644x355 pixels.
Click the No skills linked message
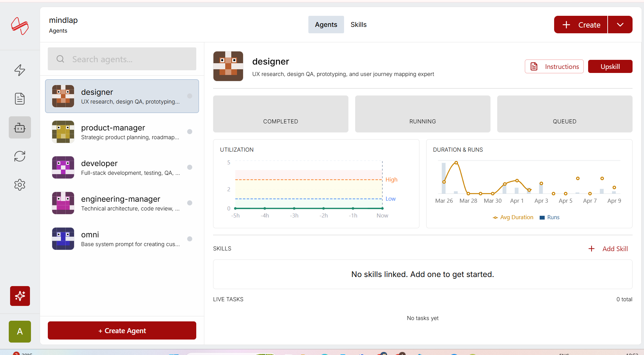(423, 274)
